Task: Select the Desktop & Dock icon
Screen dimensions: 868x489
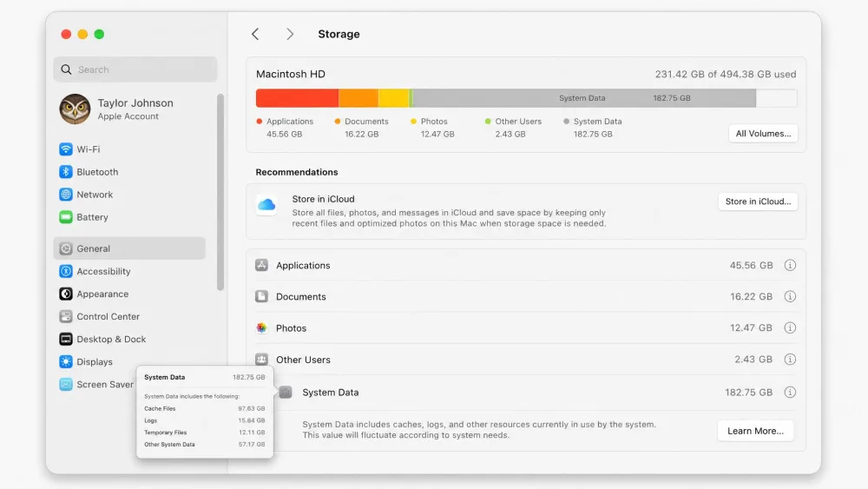Action: 66,339
